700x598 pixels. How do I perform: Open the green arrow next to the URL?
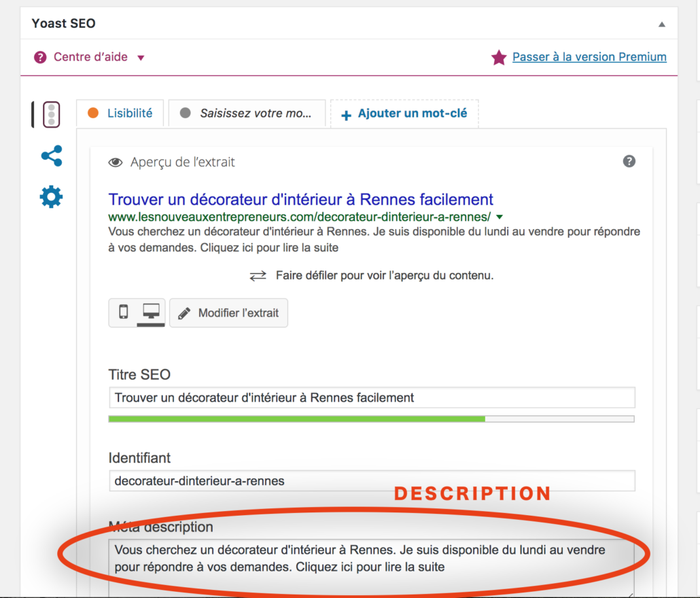[x=500, y=217]
